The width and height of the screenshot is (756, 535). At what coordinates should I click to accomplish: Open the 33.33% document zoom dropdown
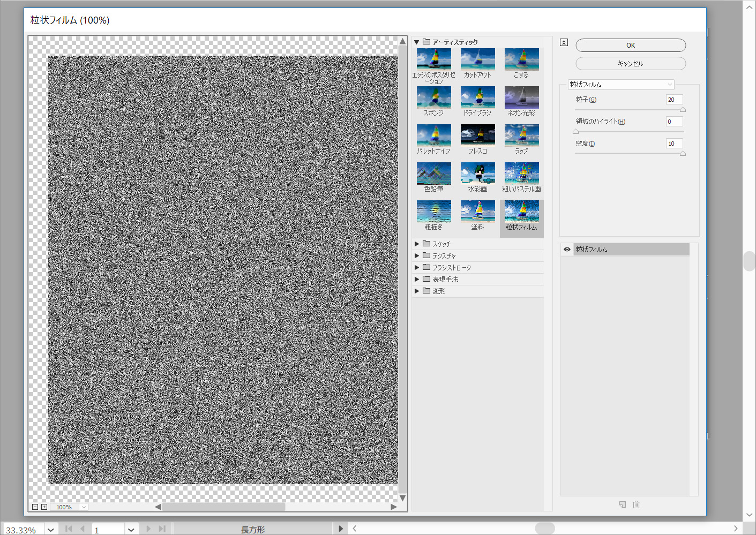[x=51, y=530]
